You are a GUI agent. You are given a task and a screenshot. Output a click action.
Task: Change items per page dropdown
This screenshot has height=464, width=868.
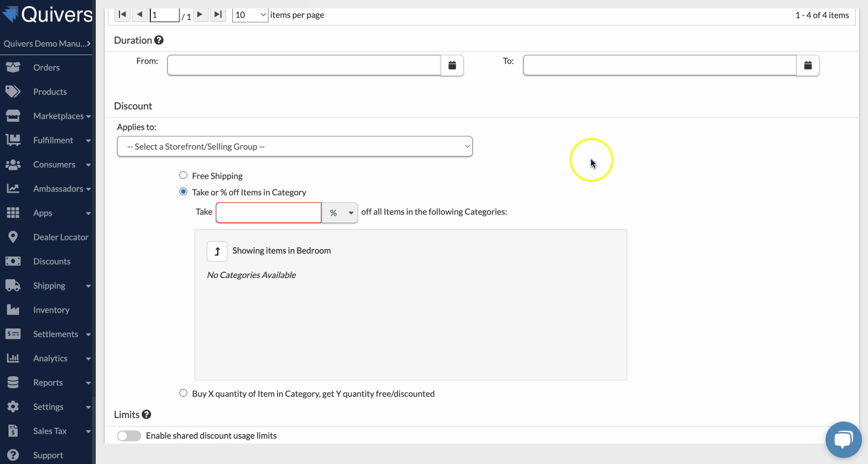(250, 15)
